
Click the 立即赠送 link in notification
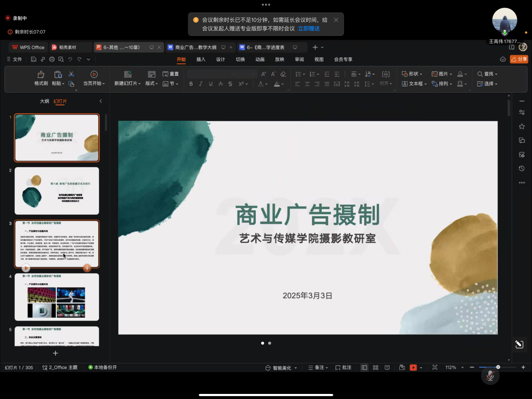(x=309, y=29)
